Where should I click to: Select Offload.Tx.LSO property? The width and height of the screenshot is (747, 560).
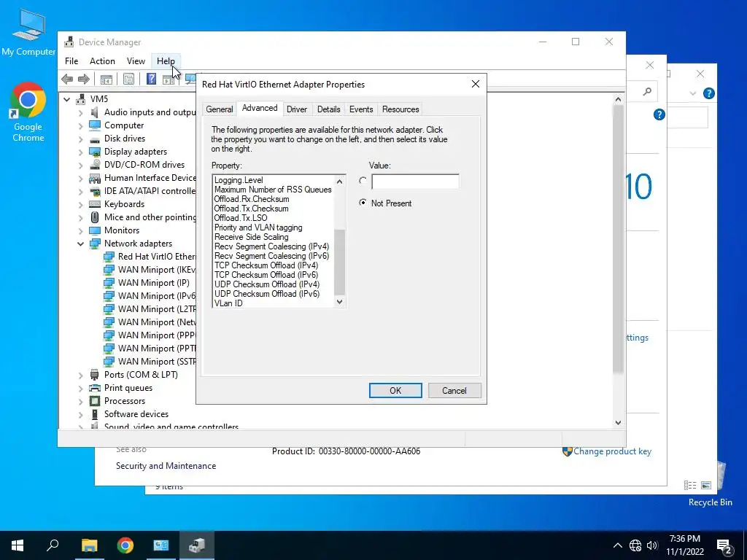241,218
